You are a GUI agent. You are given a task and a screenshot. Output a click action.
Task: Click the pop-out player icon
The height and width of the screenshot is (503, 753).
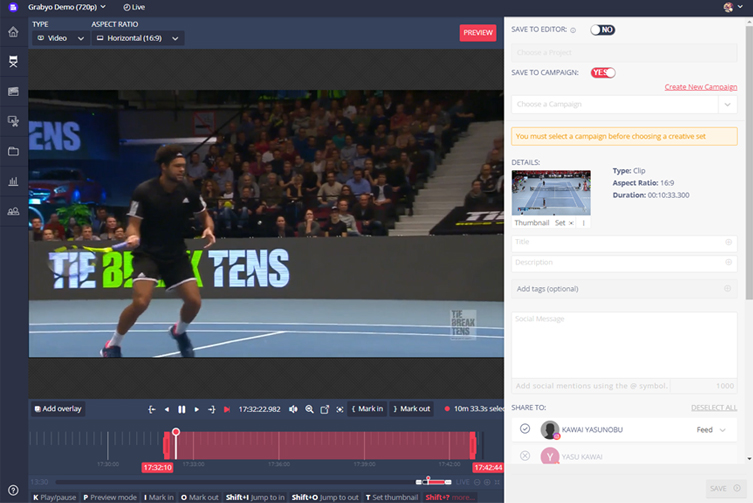(x=325, y=409)
